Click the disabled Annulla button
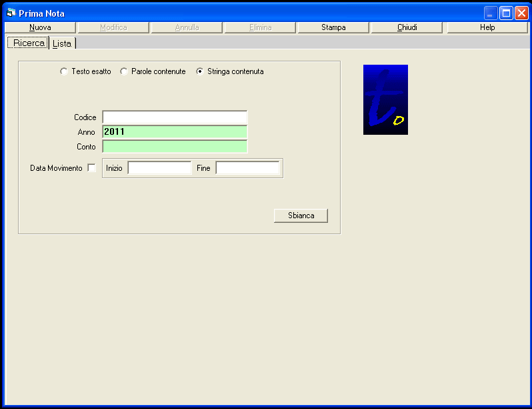This screenshot has height=409, width=532. pos(187,27)
